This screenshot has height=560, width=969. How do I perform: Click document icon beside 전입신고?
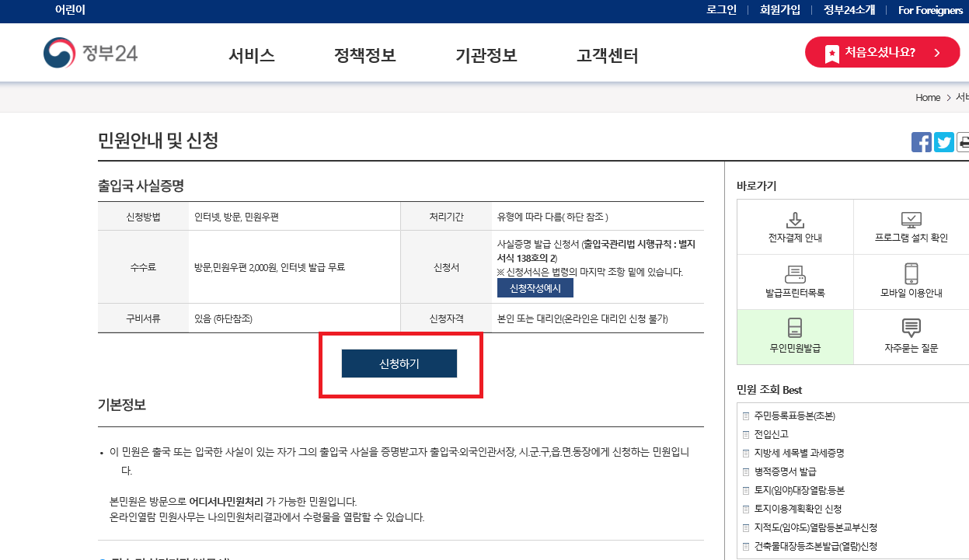pos(746,434)
